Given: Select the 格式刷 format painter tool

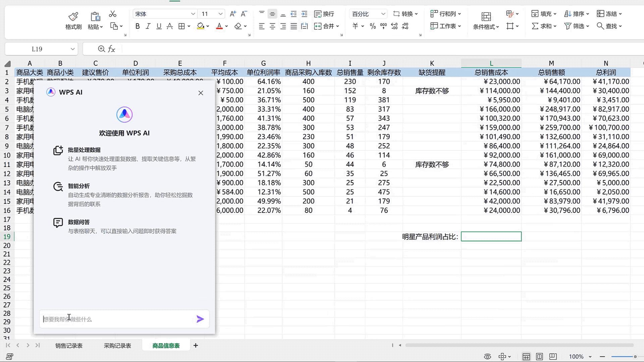Looking at the screenshot, I should (73, 19).
